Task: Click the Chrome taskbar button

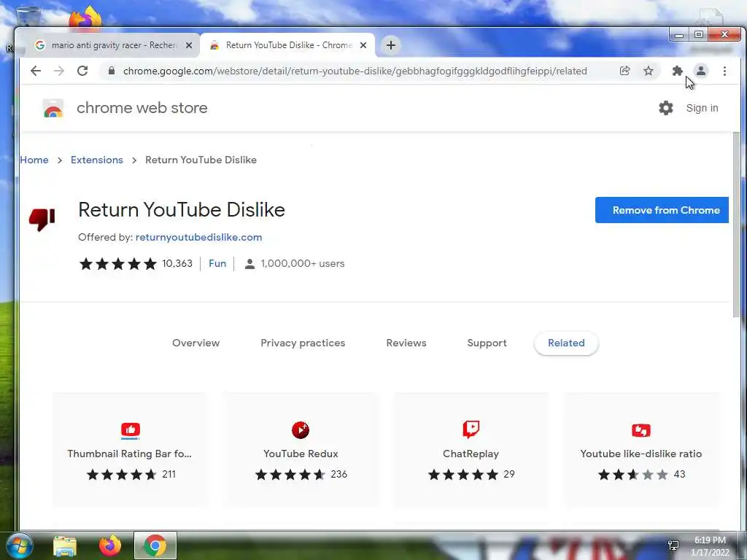Action: pyautogui.click(x=155, y=545)
